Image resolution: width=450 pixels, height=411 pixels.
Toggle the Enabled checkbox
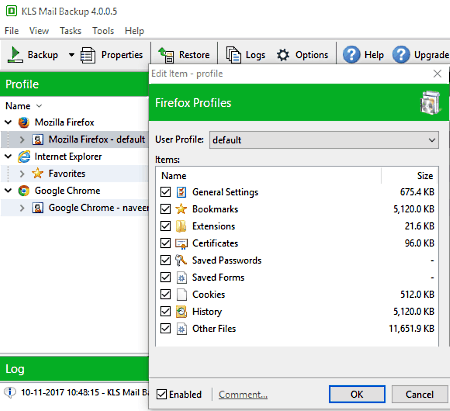[x=162, y=394]
